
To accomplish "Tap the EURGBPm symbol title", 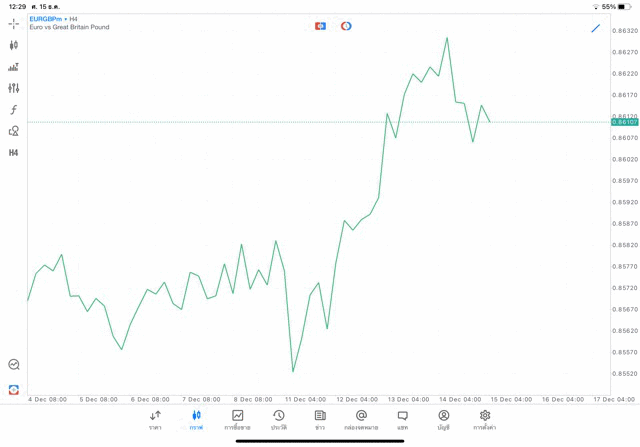I will tap(46, 19).
